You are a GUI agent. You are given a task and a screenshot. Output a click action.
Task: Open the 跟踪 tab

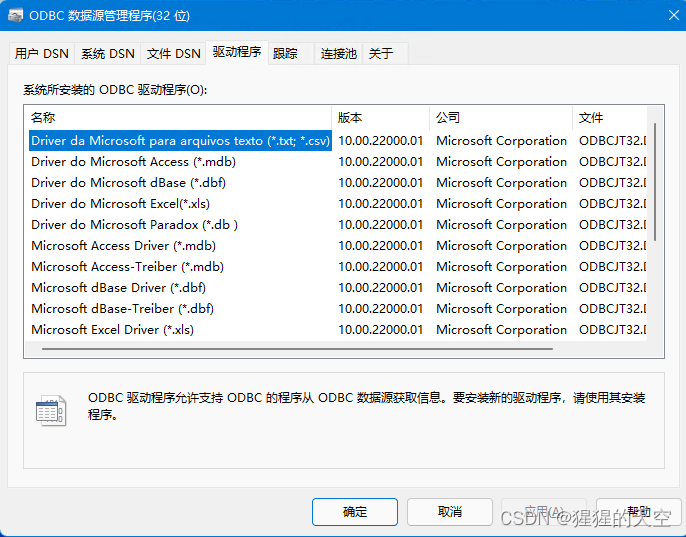click(x=291, y=53)
